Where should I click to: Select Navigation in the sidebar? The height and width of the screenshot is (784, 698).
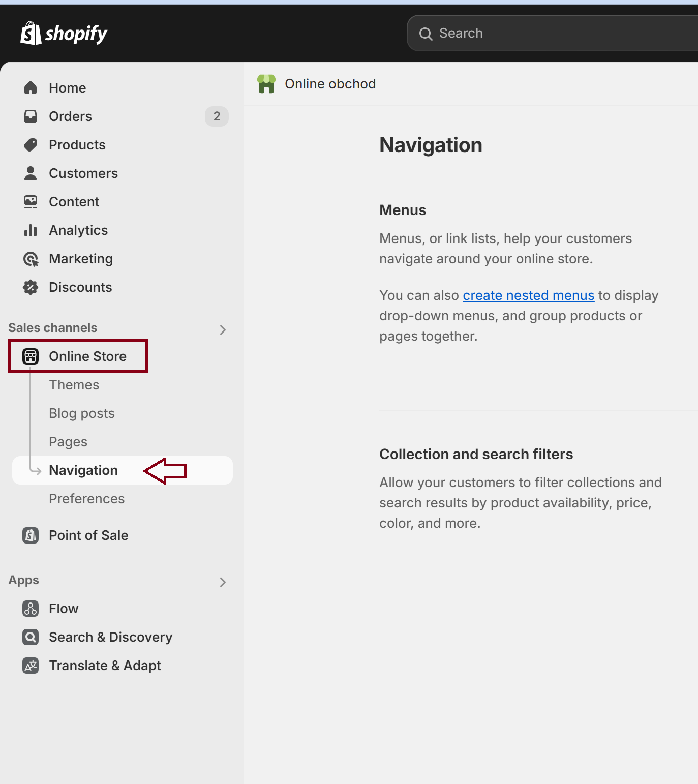tap(83, 470)
